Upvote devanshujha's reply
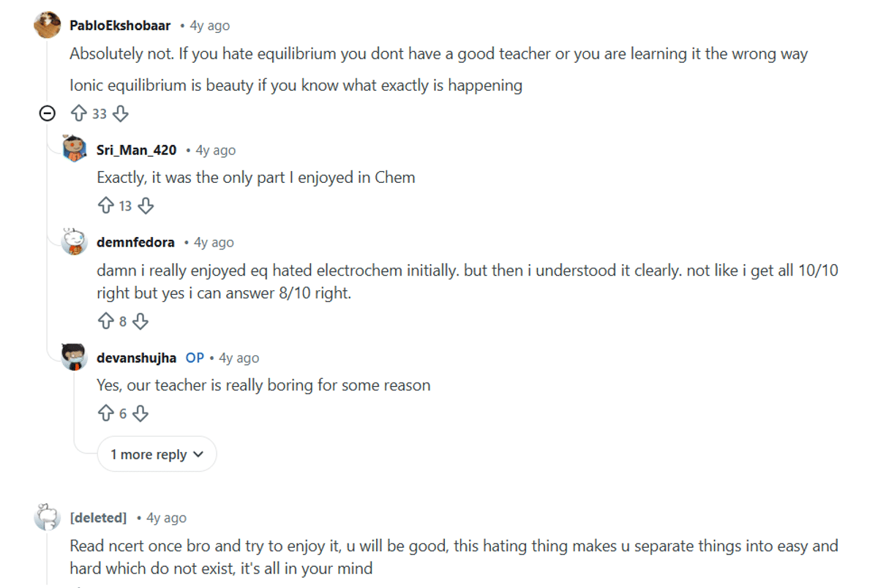This screenshot has width=878, height=588. tap(105, 413)
